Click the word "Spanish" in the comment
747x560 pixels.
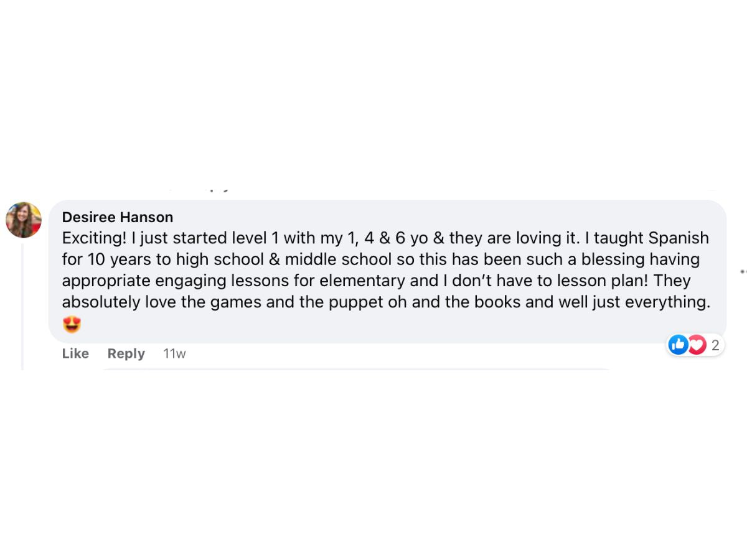pyautogui.click(x=679, y=238)
